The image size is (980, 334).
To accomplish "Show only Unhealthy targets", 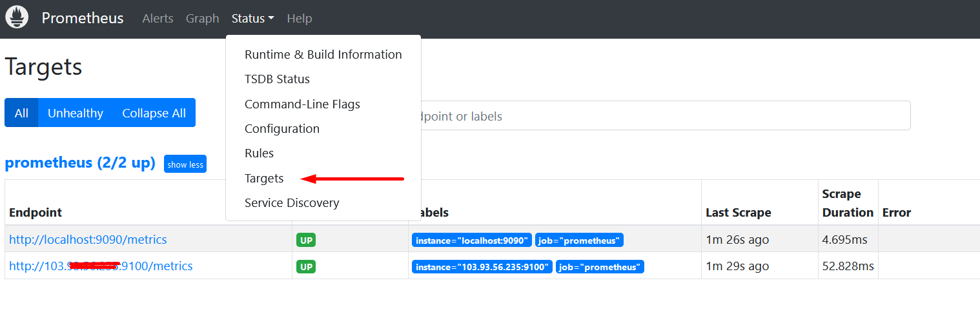I will [75, 113].
